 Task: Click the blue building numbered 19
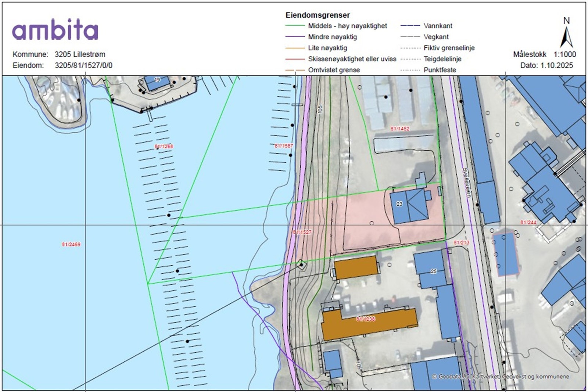pos(157,83)
